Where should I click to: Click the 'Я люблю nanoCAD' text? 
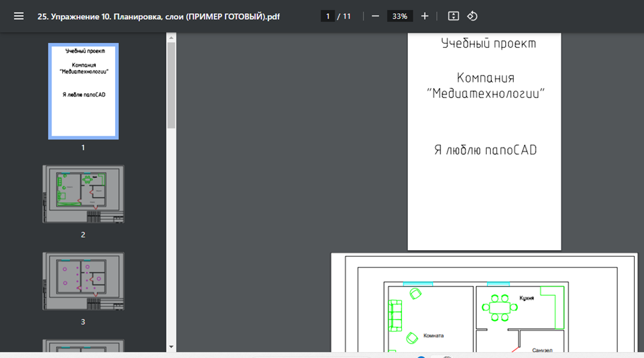pos(485,150)
